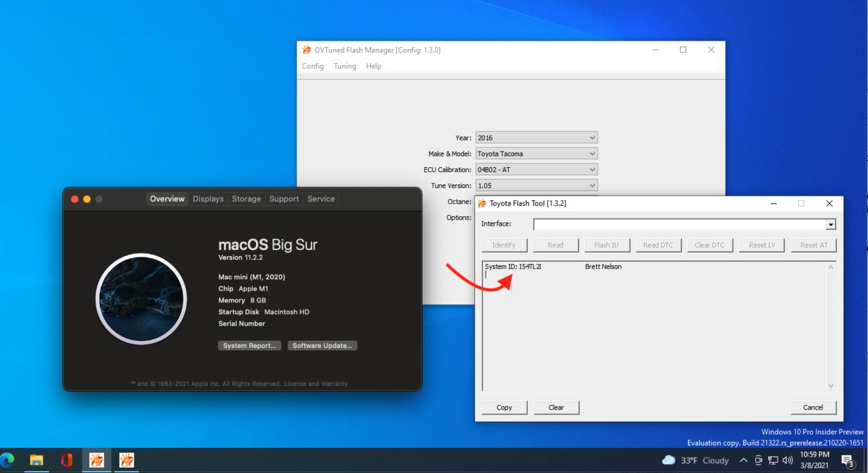
Task: Copy the log output
Action: pyautogui.click(x=504, y=407)
